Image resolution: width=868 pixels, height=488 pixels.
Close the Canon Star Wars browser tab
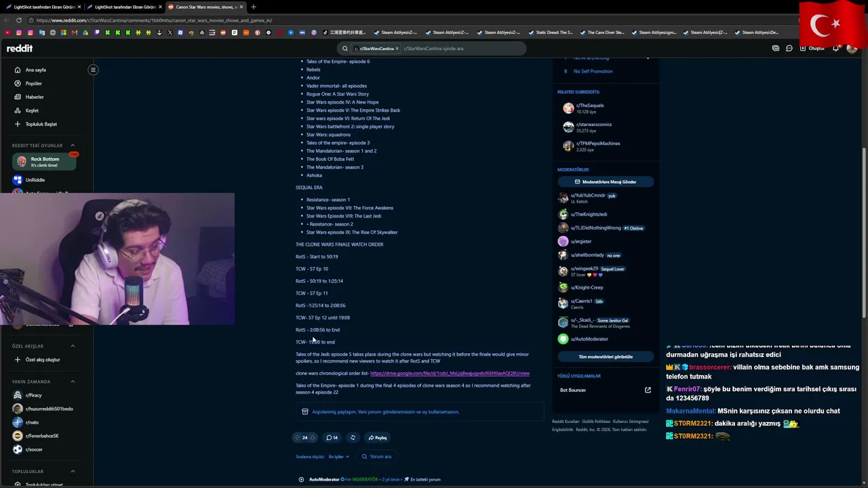[x=241, y=7]
